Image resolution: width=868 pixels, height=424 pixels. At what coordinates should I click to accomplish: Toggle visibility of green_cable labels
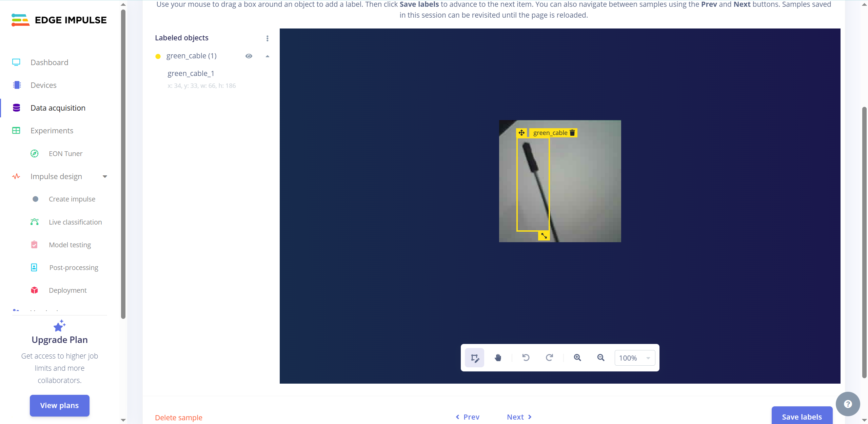coord(249,56)
